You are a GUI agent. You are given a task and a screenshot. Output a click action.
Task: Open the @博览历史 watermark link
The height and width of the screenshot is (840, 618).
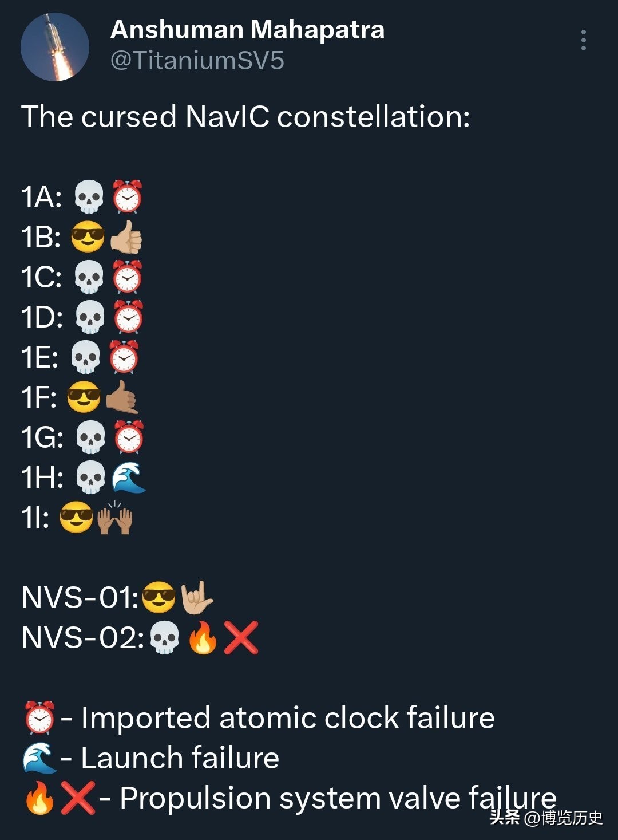563,817
